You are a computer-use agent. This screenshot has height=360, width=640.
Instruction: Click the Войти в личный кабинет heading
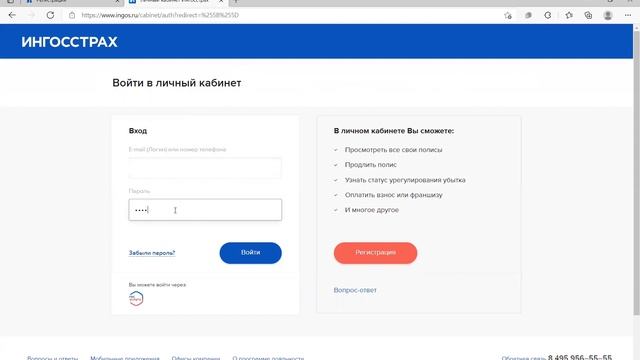tap(177, 83)
